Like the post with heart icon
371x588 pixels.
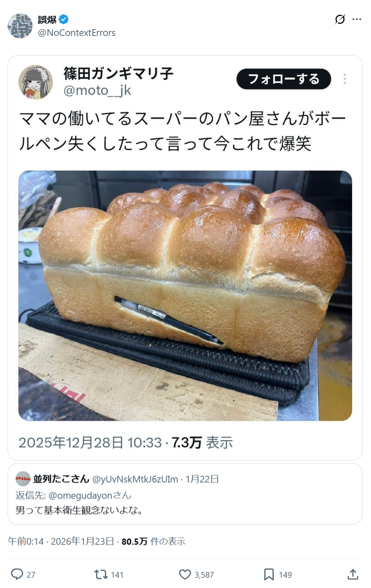click(x=185, y=575)
